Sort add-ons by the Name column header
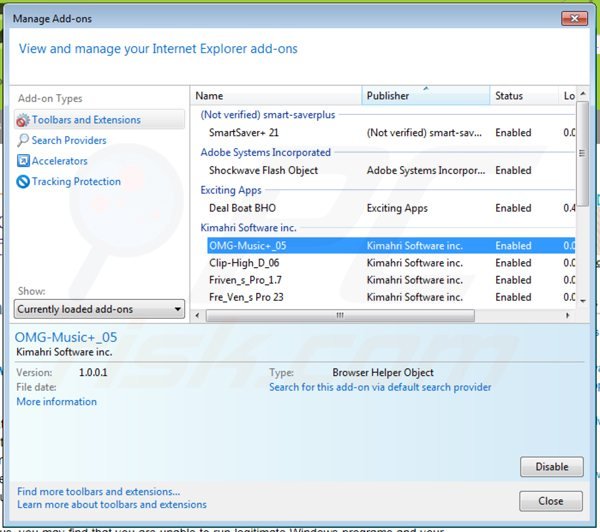This screenshot has height=532, width=600. pos(276,96)
